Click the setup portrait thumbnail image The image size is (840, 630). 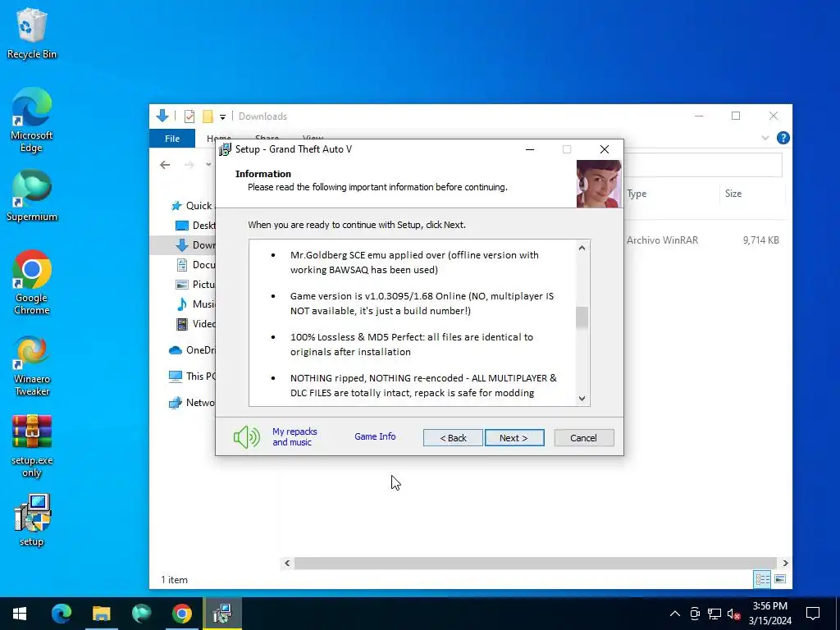coord(599,184)
